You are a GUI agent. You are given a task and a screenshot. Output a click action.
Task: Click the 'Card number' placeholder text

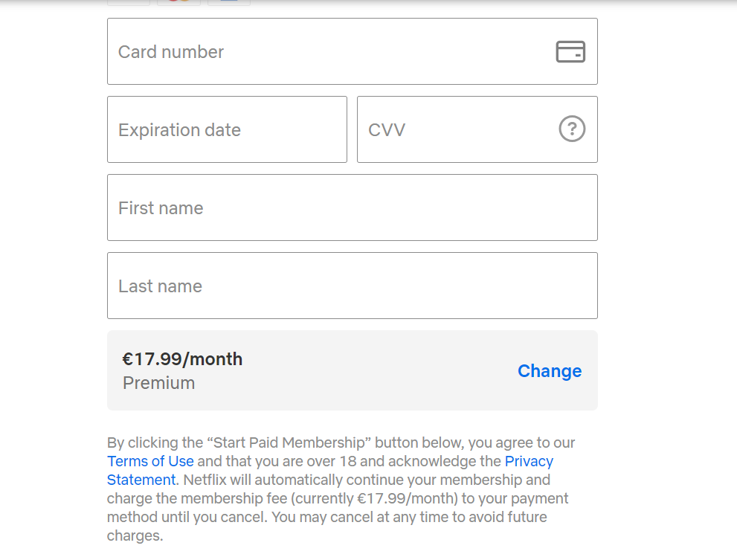coord(171,52)
